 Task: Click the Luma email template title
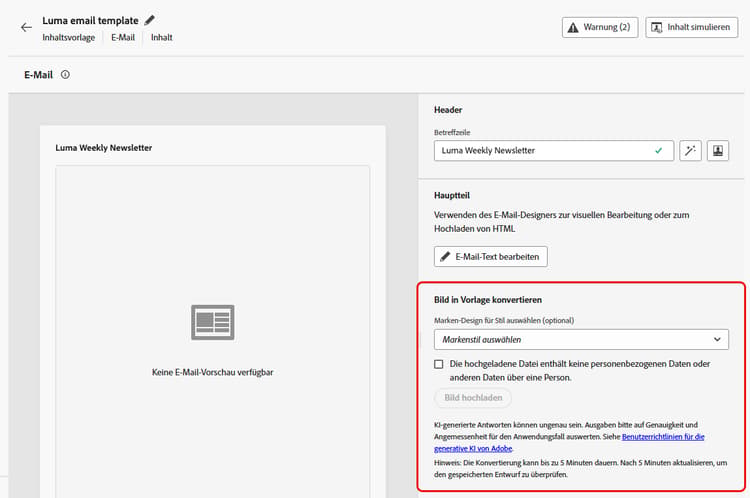(90, 21)
